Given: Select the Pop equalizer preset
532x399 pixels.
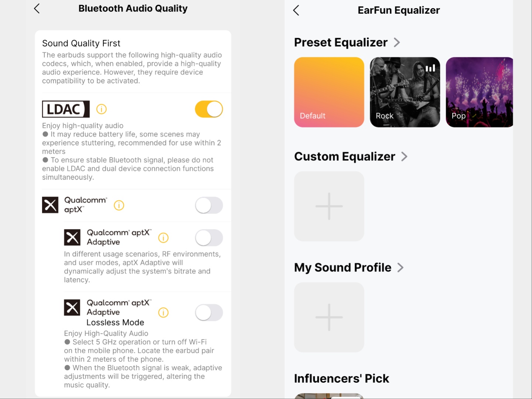Looking at the screenshot, I should (x=479, y=92).
